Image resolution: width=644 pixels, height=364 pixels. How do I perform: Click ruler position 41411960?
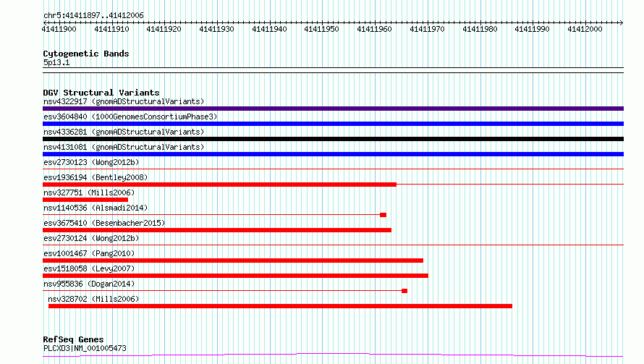(375, 29)
